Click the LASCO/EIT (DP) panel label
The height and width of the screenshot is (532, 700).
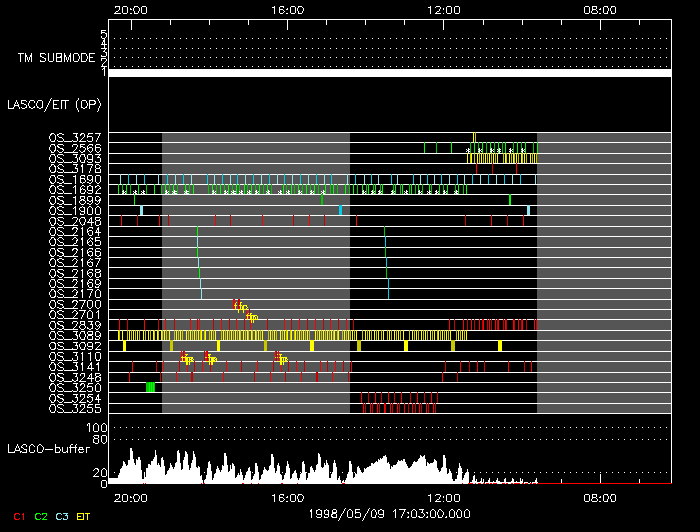point(50,103)
